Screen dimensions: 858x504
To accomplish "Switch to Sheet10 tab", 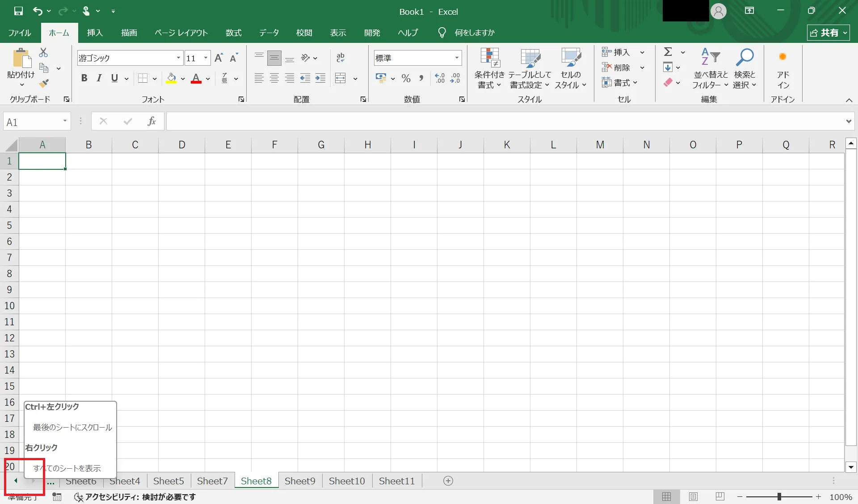I will click(347, 481).
